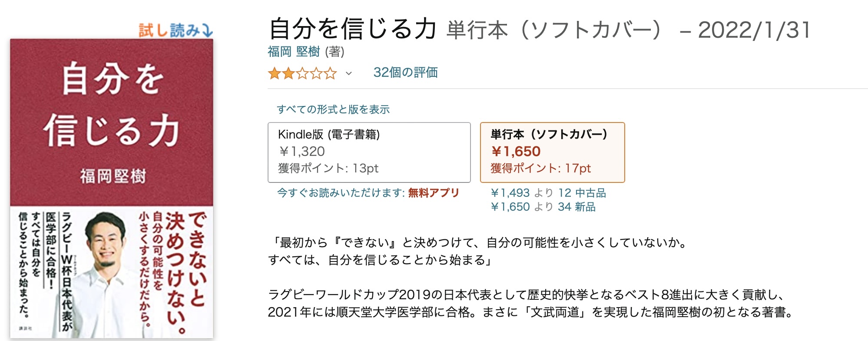Click the 獲得ポイント: 13pt Kindle points text

coord(328,168)
